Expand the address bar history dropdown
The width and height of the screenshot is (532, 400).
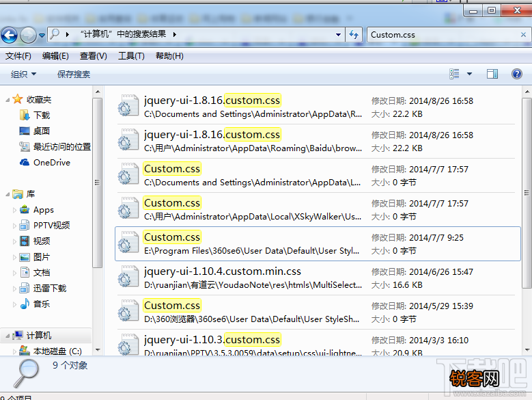coord(338,35)
